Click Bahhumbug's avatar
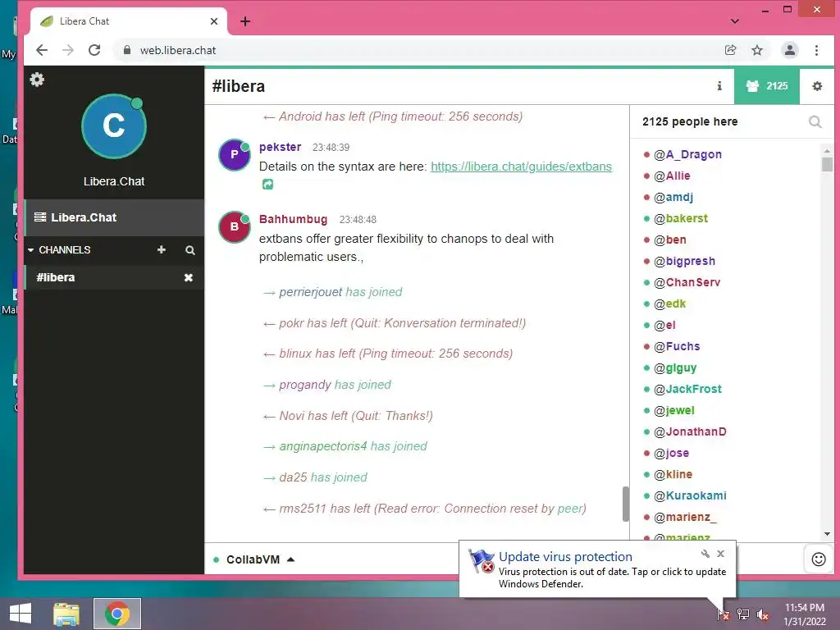Viewport: 840px width, 630px height. coord(234,226)
